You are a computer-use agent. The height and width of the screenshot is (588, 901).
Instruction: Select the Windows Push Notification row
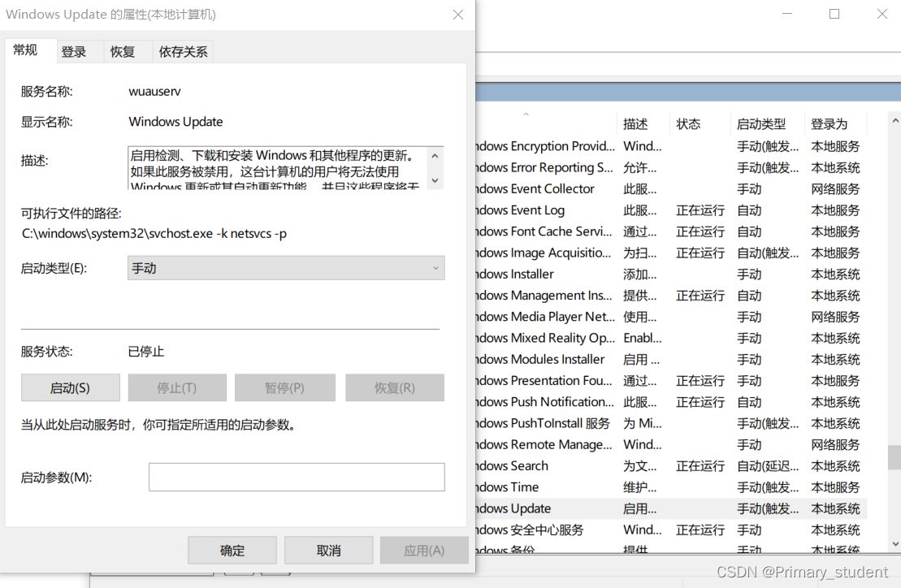coord(670,402)
